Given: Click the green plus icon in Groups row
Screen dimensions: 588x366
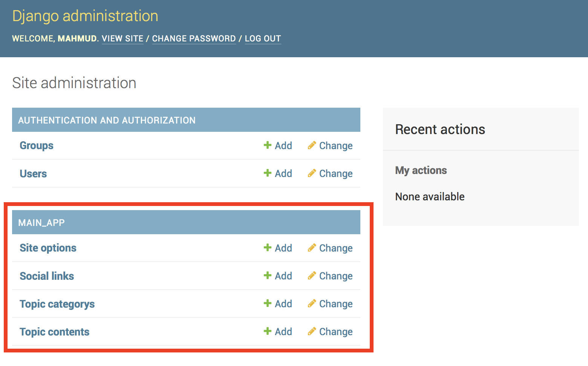Looking at the screenshot, I should pyautogui.click(x=268, y=145).
